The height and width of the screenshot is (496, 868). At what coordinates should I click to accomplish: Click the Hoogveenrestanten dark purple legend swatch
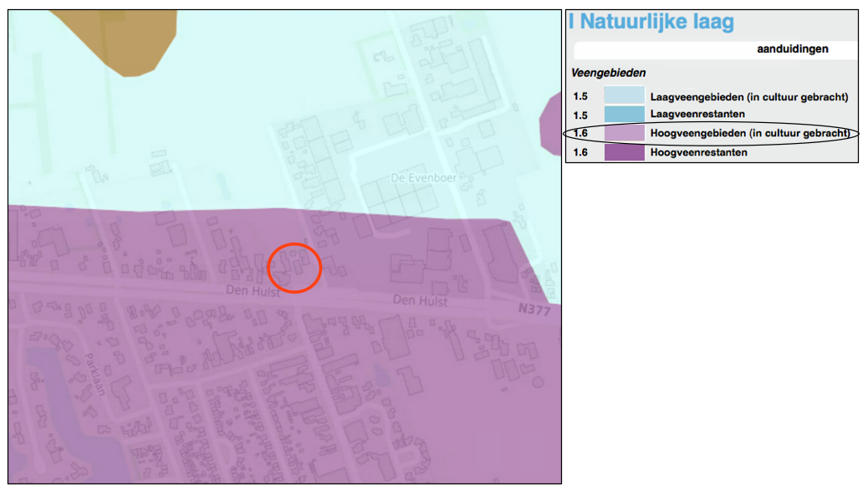click(624, 153)
